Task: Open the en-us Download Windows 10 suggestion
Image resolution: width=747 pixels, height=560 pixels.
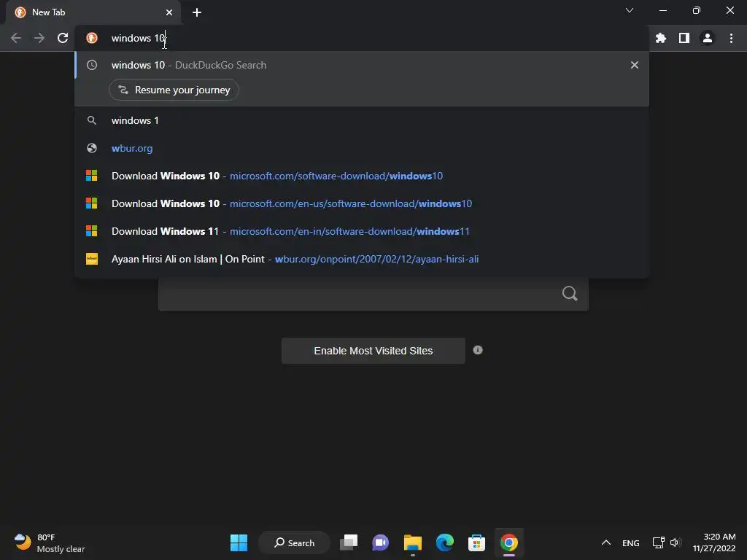Action: [362, 203]
